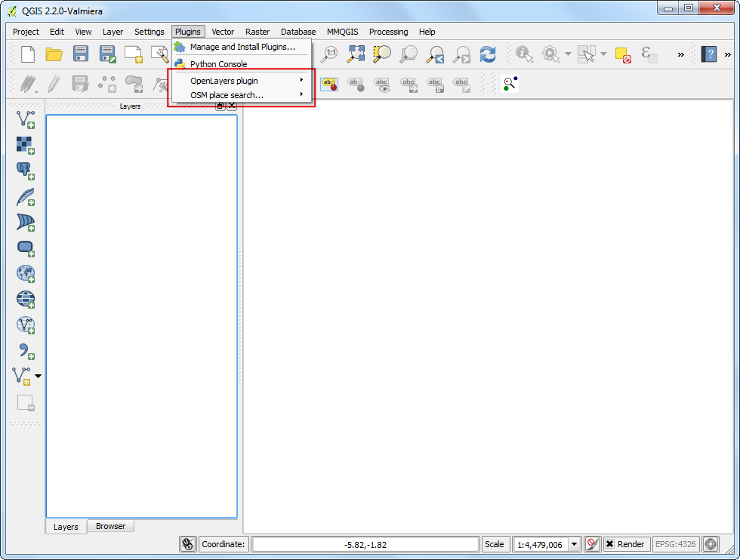This screenshot has height=560, width=740.
Task: Open the Scale dropdown arrow
Action: tap(574, 544)
